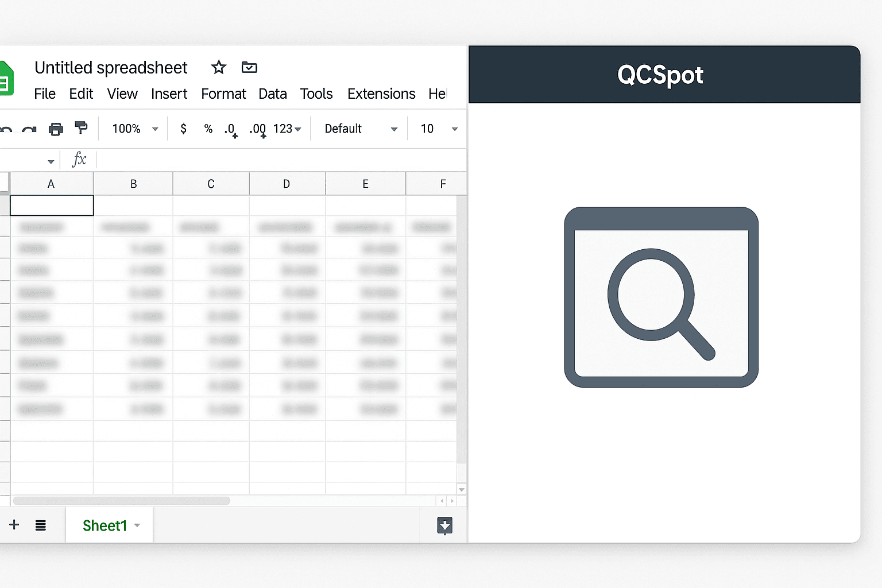The width and height of the screenshot is (882, 588).
Task: Expand the 123 number format menu
Action: [x=287, y=129]
